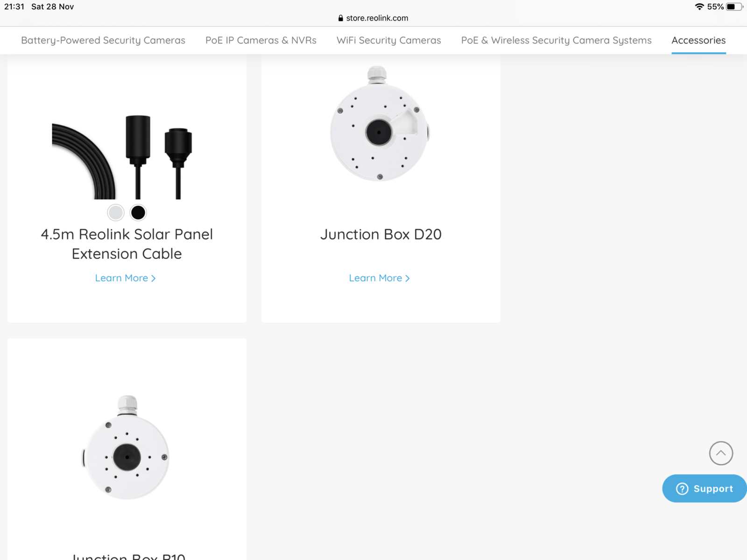This screenshot has height=560, width=747.
Task: Click the Support question mark icon
Action: (x=682, y=489)
